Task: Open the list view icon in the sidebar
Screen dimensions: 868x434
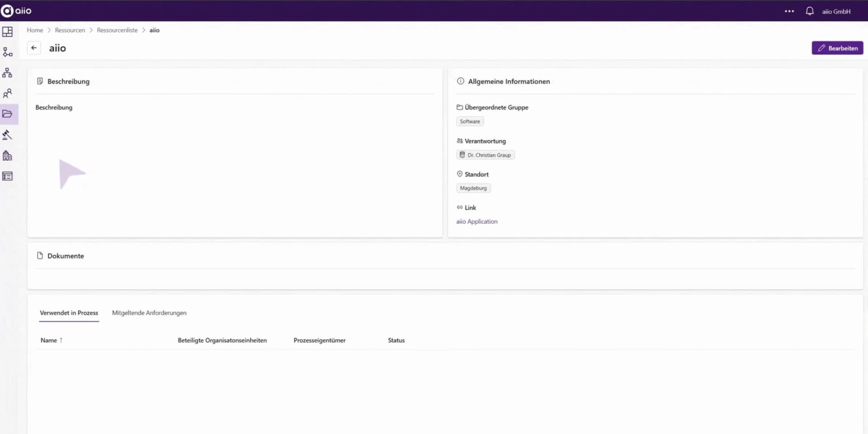Action: [8, 176]
